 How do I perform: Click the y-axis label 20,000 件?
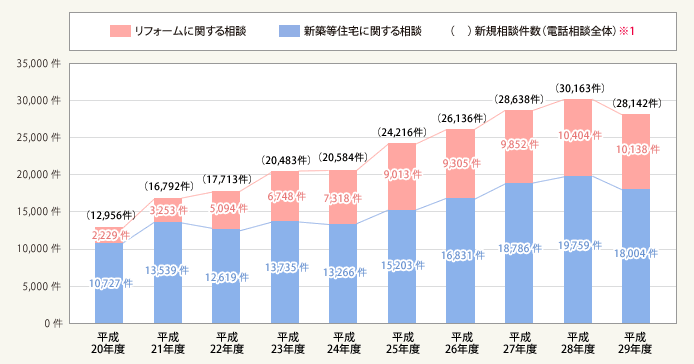39,174
